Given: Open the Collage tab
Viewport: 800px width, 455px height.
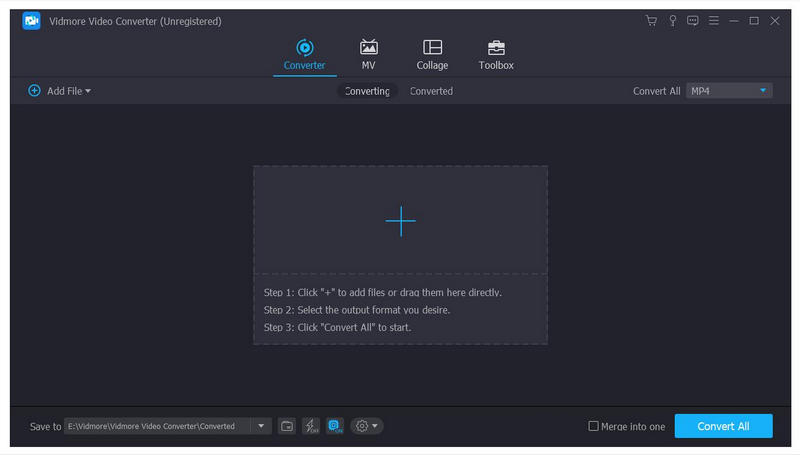Looking at the screenshot, I should point(432,54).
